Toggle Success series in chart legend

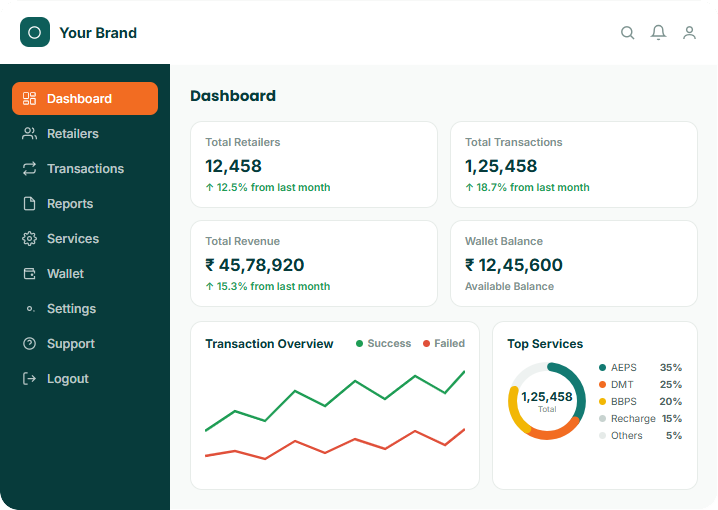pyautogui.click(x=383, y=343)
